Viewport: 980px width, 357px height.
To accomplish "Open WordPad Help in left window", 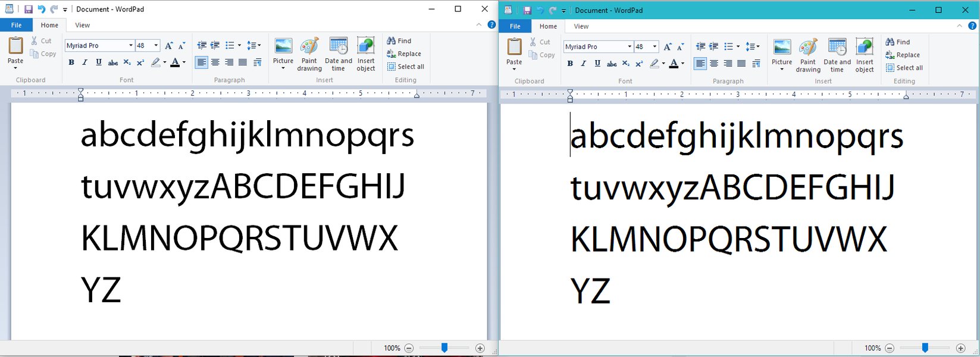I will 491,25.
